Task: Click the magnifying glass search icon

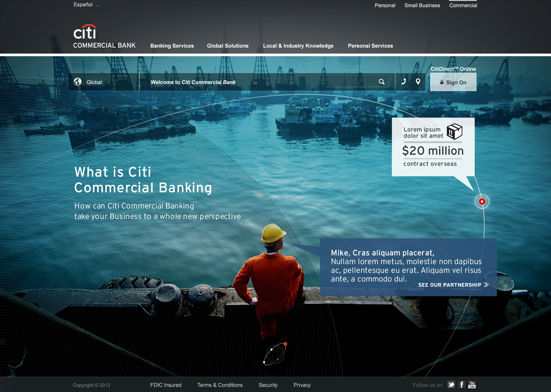Action: [381, 82]
